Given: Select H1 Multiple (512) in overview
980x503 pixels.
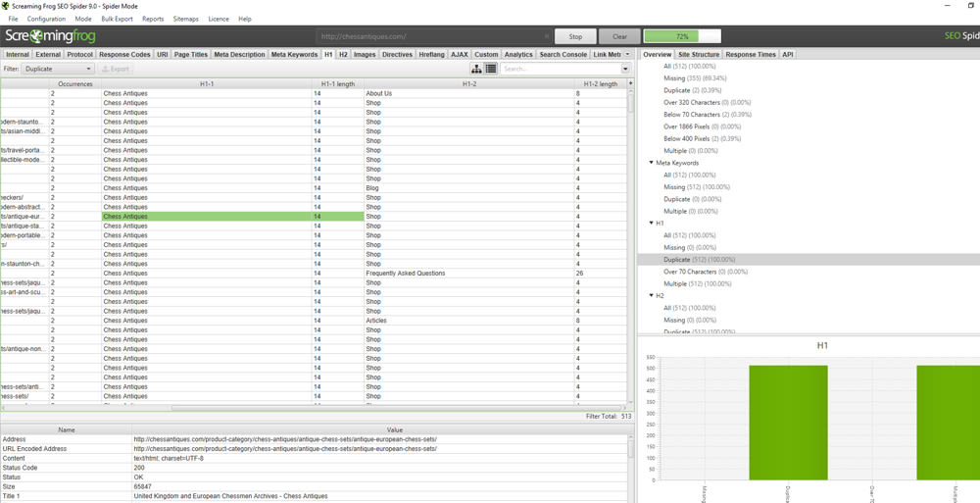Looking at the screenshot, I should pos(697,284).
